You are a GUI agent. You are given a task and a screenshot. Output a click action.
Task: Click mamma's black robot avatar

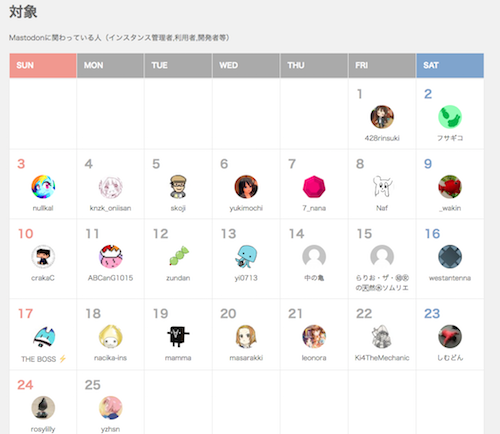pyautogui.click(x=178, y=337)
